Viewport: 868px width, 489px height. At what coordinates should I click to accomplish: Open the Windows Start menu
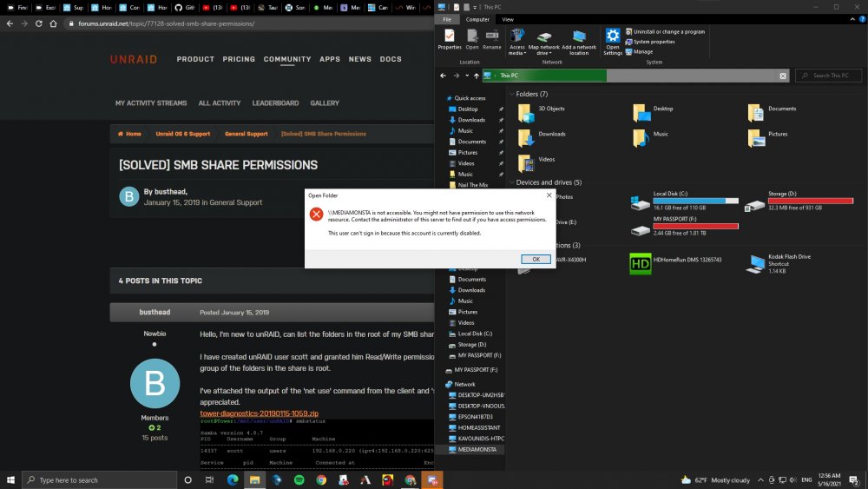(x=10, y=480)
